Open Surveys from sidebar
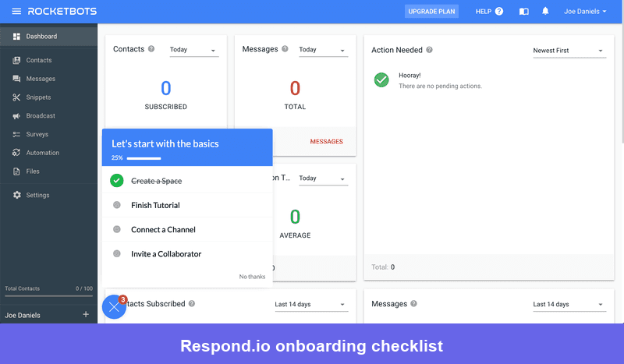This screenshot has height=364, width=624. pos(48,134)
